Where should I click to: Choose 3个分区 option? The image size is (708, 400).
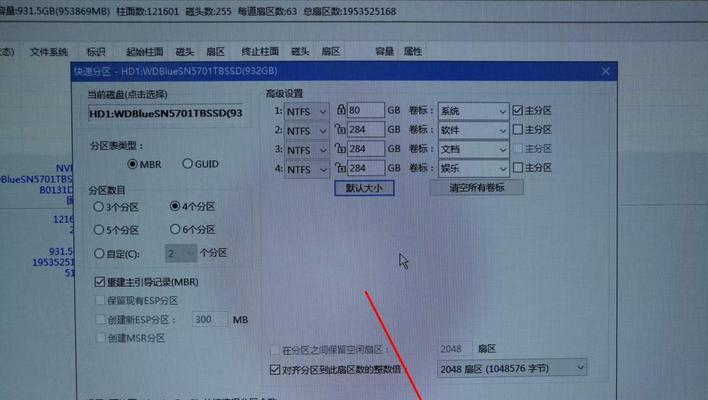(x=116, y=207)
